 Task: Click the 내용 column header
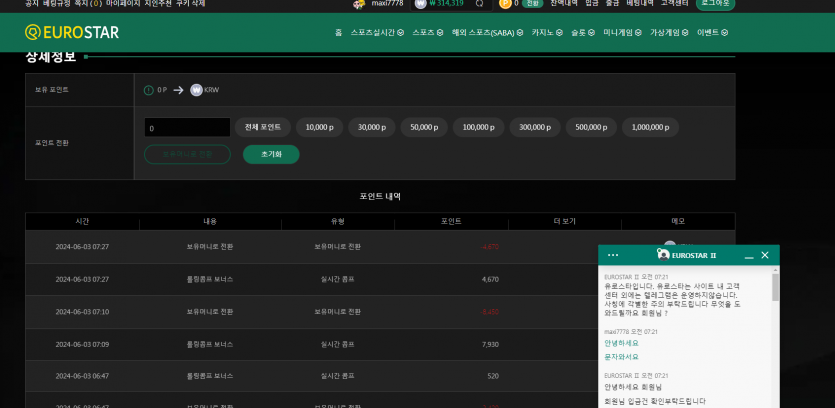210,222
